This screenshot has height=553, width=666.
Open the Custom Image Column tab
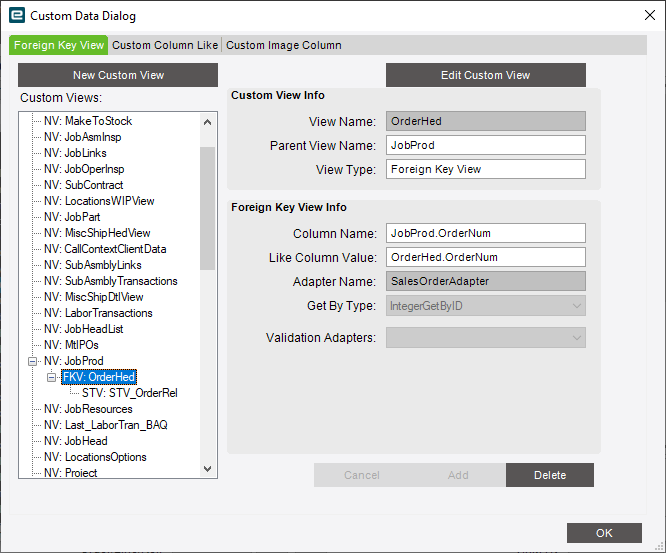click(284, 45)
